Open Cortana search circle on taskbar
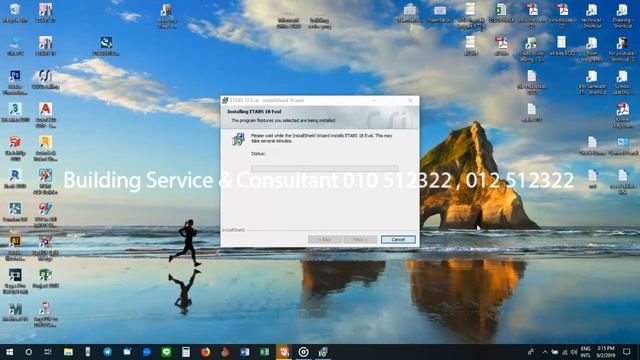The image size is (640, 360). click(29, 352)
